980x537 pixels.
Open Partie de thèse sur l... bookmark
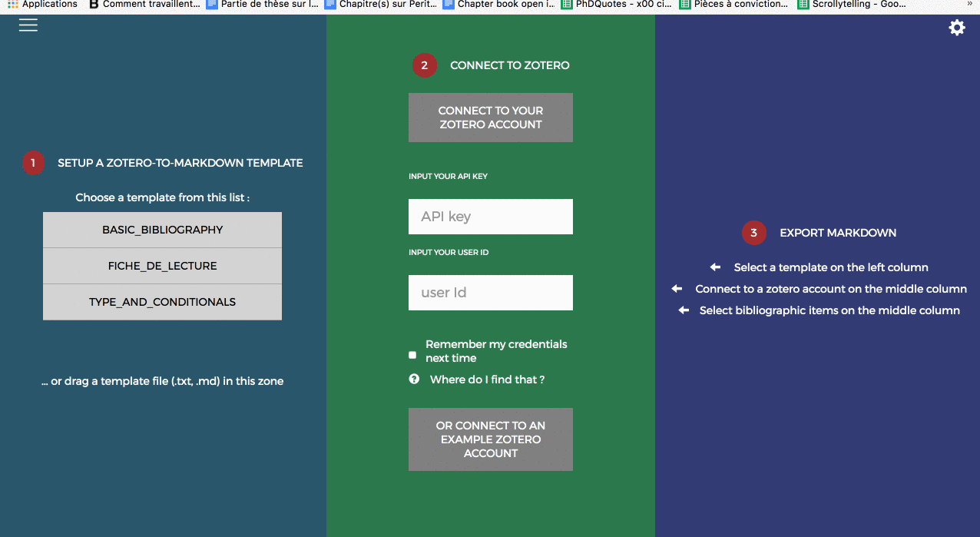262,4
